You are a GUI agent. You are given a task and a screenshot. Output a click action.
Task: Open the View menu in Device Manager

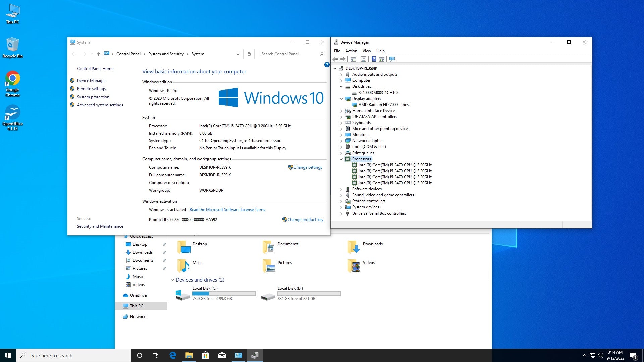pos(366,51)
